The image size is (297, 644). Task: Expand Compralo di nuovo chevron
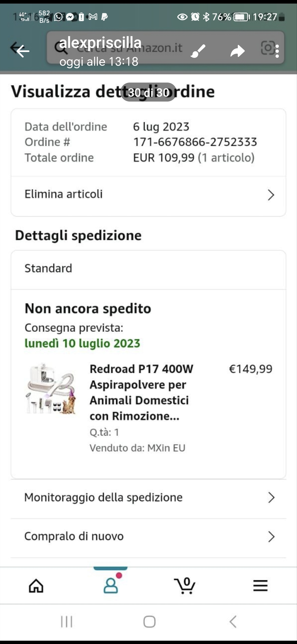pos(271,537)
